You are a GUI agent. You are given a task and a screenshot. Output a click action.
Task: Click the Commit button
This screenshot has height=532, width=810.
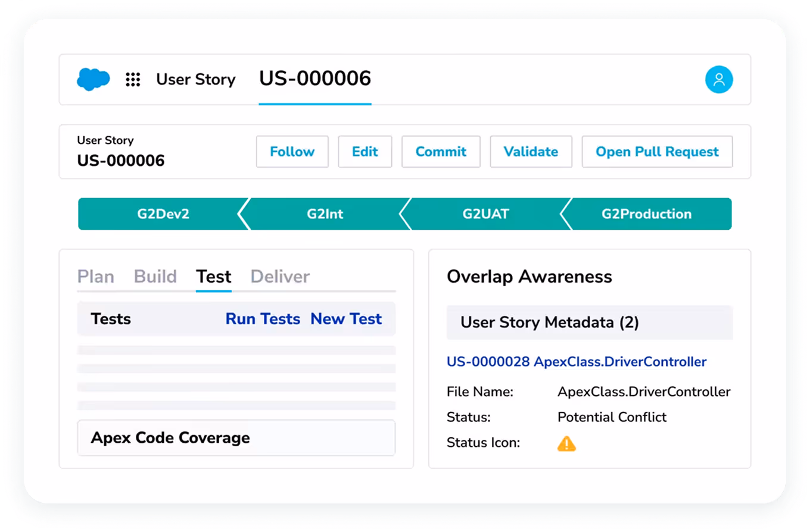coord(441,152)
